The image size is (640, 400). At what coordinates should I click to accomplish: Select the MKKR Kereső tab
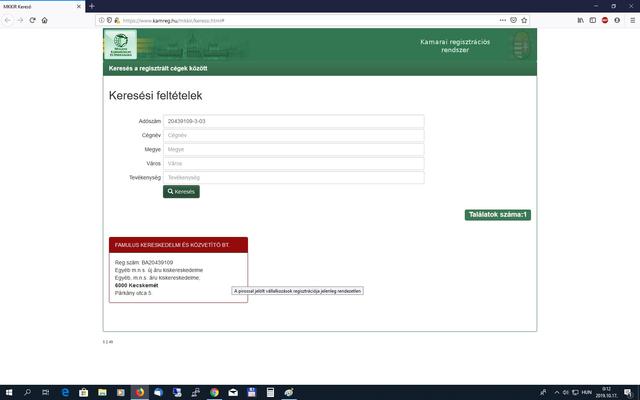pyautogui.click(x=42, y=7)
